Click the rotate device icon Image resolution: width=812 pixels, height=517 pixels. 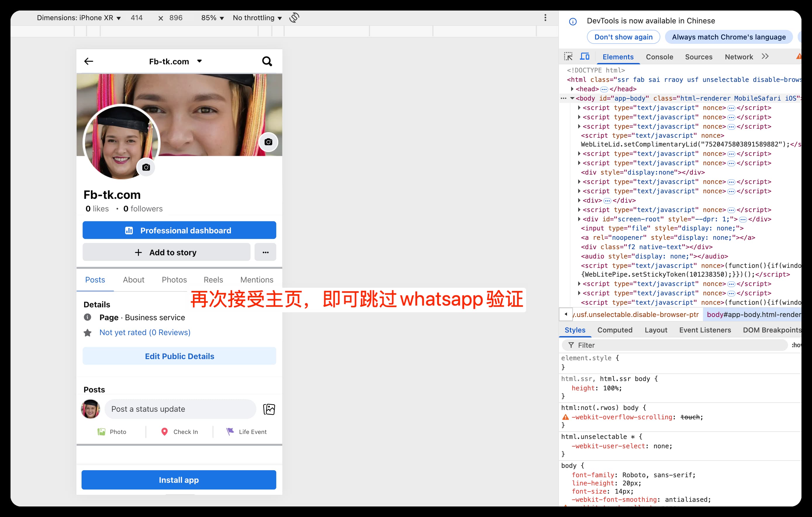pos(294,18)
